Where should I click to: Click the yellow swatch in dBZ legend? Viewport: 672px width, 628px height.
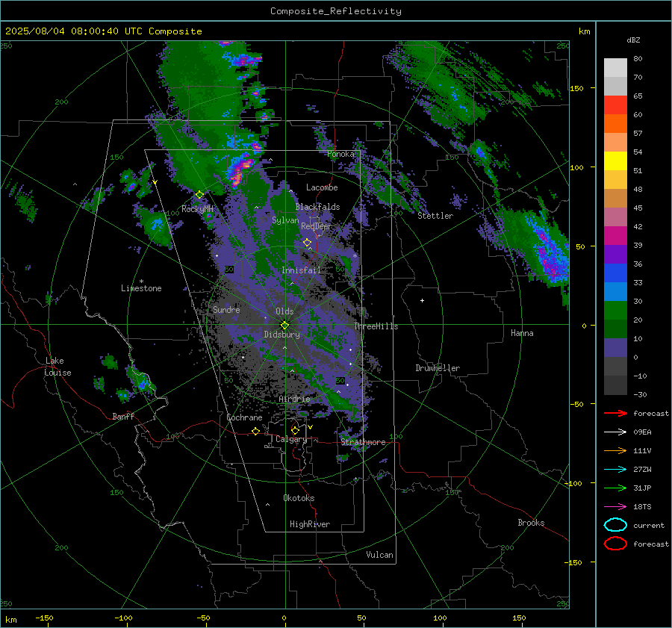[615, 161]
